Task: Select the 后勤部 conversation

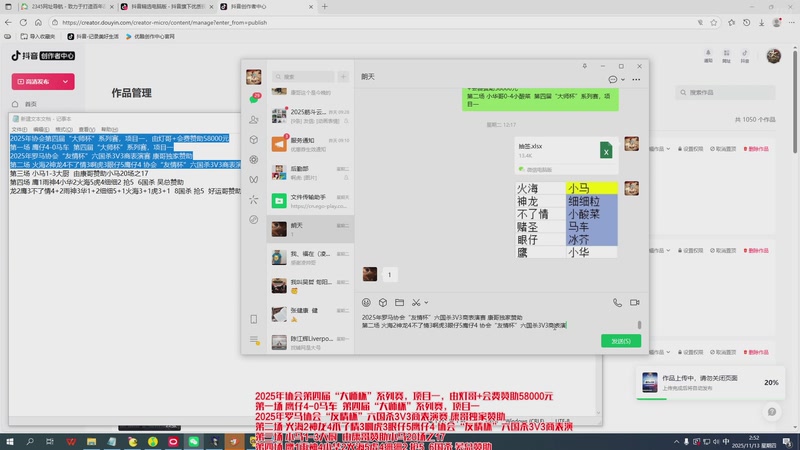Action: point(310,172)
